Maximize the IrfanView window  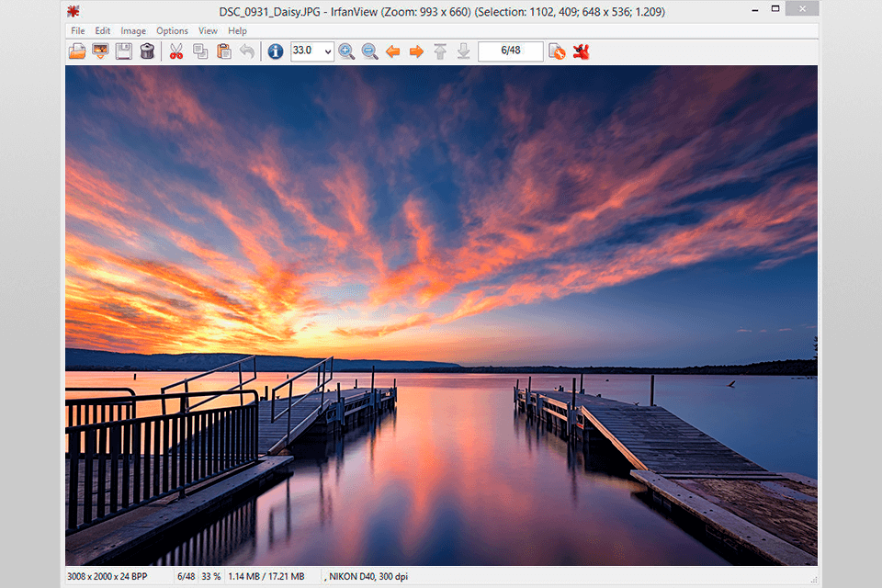775,9
